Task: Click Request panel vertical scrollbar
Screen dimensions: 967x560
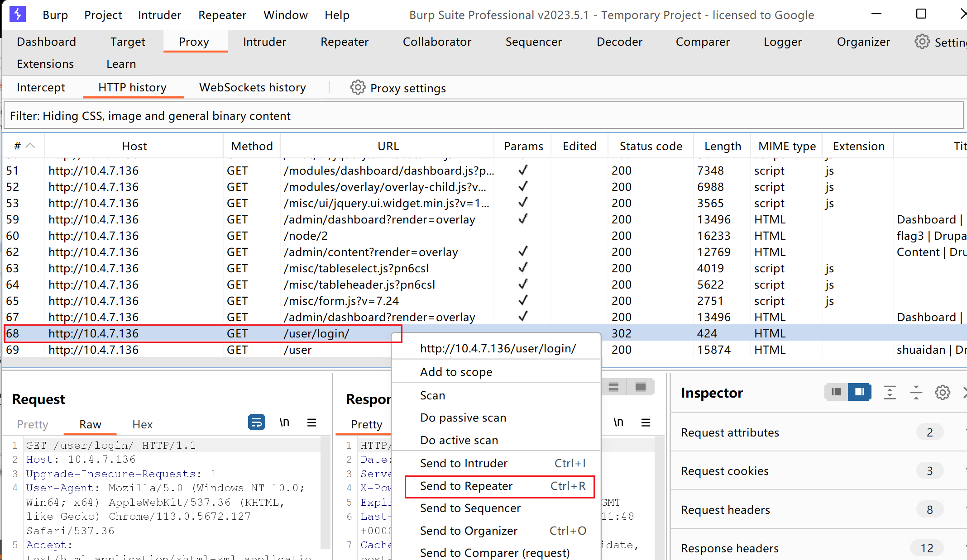Action: (326, 493)
